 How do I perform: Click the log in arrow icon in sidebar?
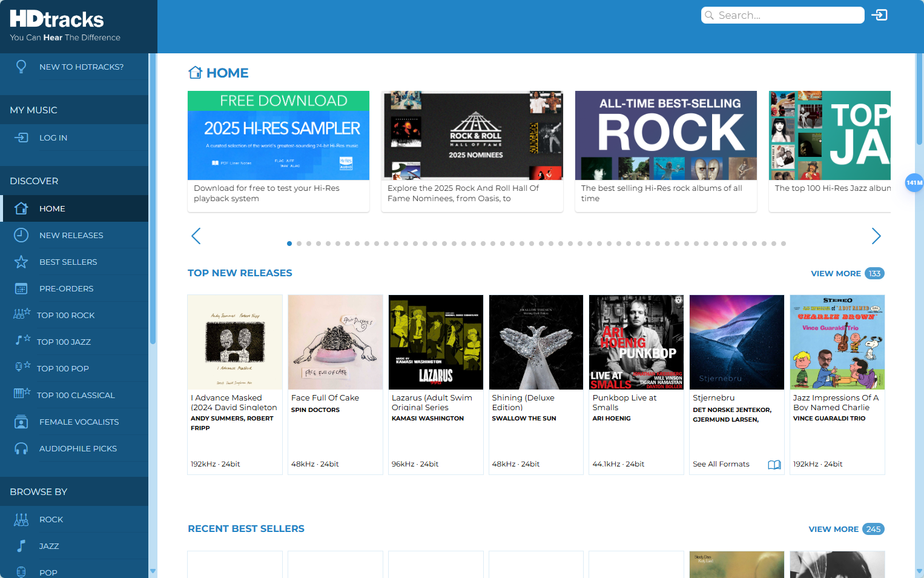[21, 138]
